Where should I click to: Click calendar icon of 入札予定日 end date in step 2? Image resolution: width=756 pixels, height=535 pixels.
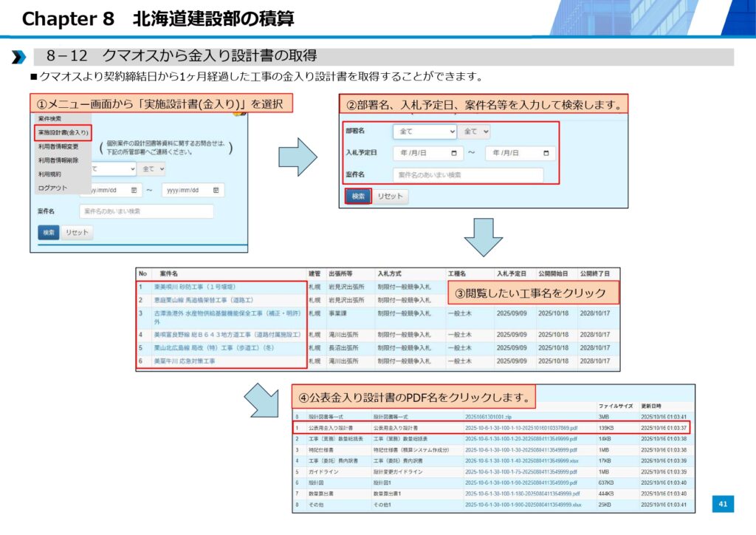[x=546, y=154]
